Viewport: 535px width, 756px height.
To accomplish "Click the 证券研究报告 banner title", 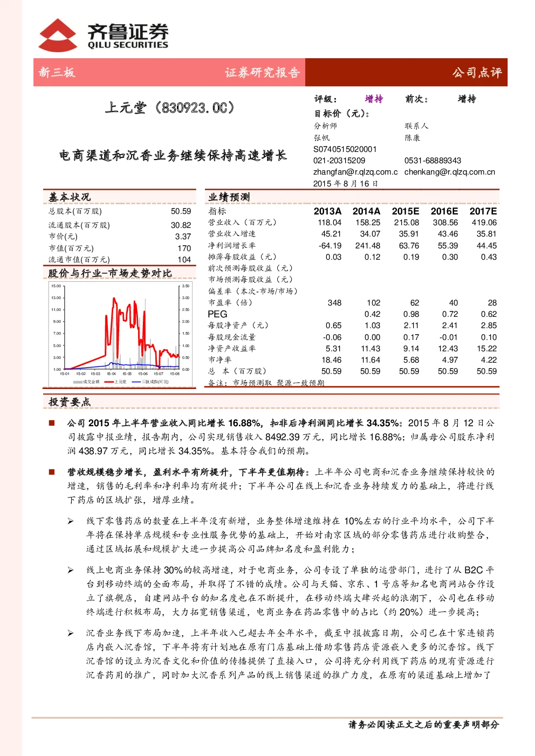I will [x=262, y=73].
